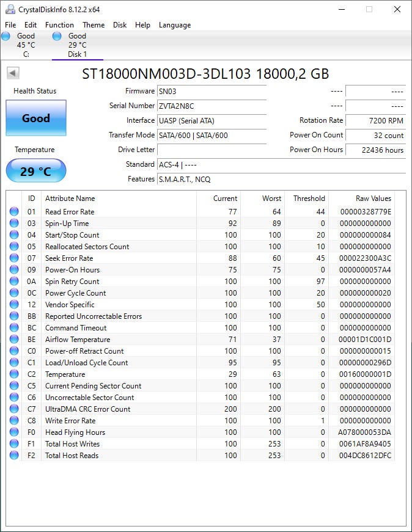Click the Disk 1 status orb icon
This screenshot has width=412, height=532.
tap(57, 37)
